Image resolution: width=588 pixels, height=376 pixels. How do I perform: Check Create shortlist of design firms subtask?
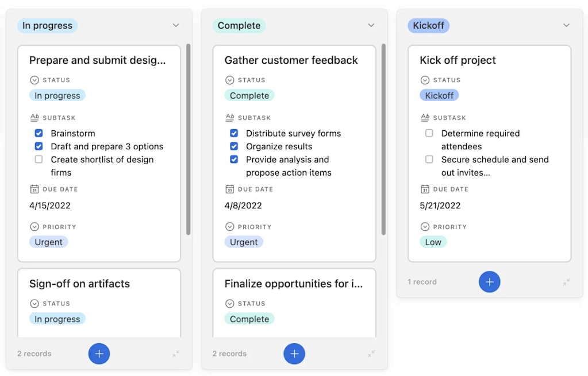click(39, 159)
